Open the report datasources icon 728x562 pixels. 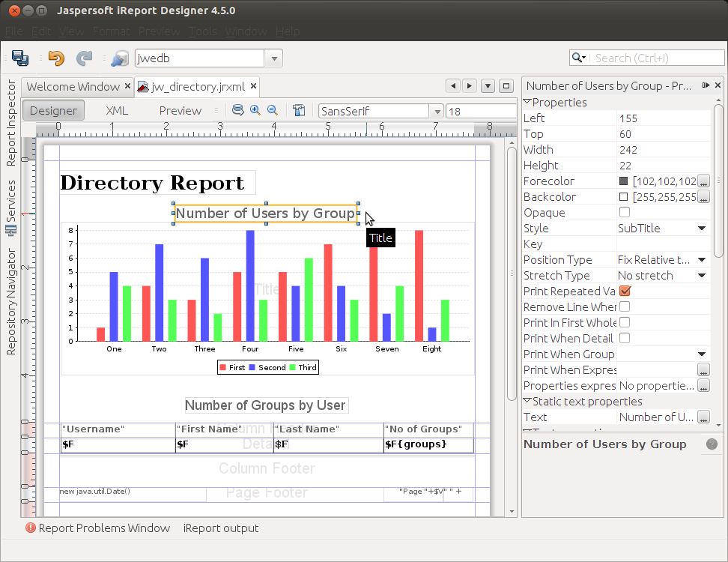[x=119, y=58]
